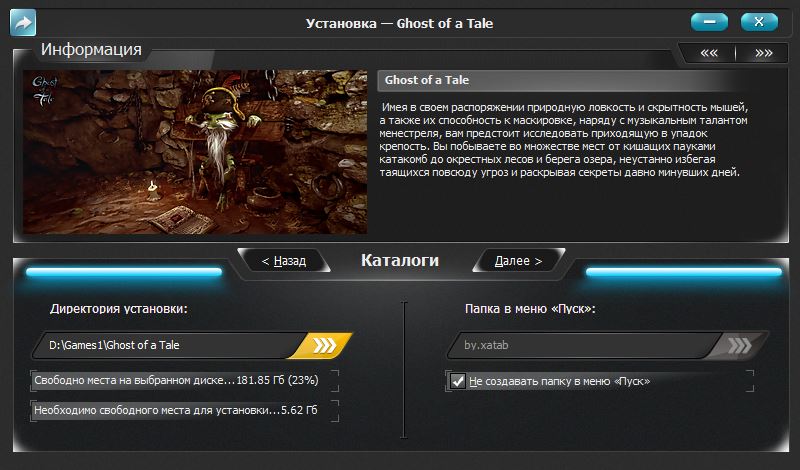Browse for install directory with yellow arrows
800x470 pixels.
coord(323,345)
